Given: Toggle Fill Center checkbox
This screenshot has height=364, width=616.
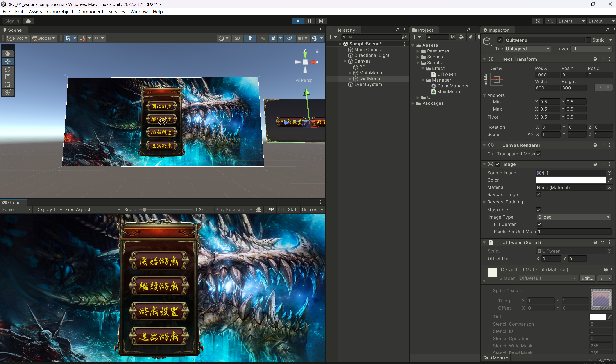Looking at the screenshot, I should tap(540, 224).
